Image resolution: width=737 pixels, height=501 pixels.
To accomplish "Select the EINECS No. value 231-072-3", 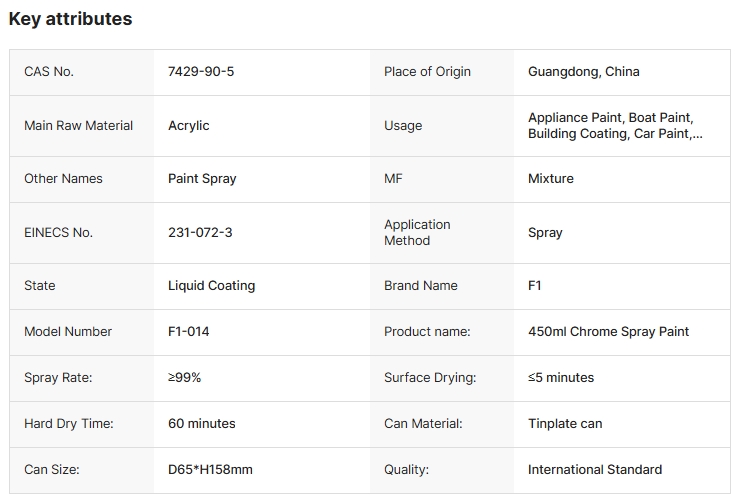I will click(x=200, y=233).
